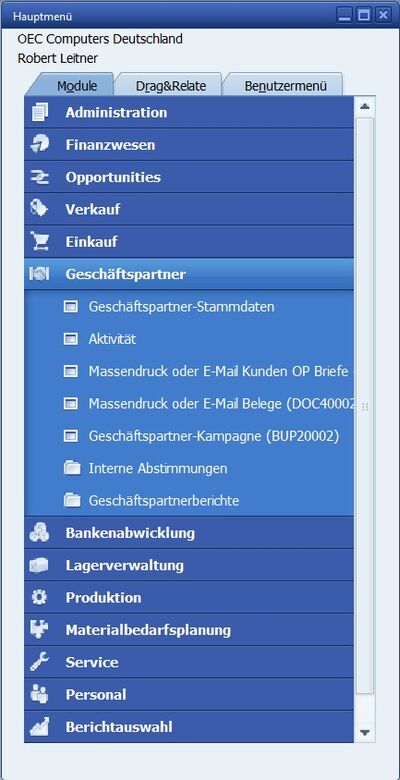The width and height of the screenshot is (400, 780).
Task: Click window icon beside Geschäftspartner-Kampagne
Action: click(72, 436)
